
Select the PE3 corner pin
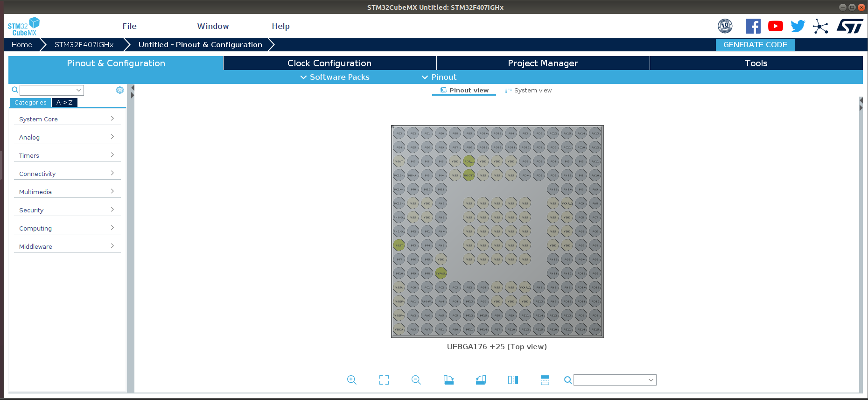(399, 133)
